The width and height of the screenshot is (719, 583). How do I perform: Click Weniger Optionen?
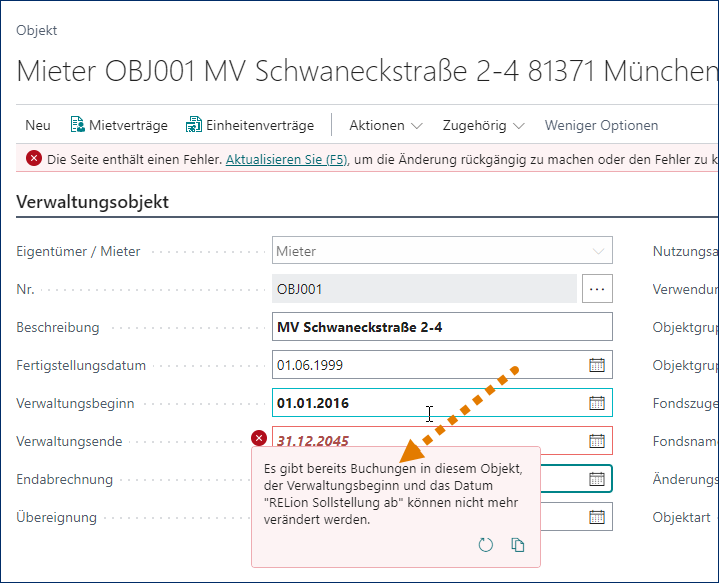[601, 125]
